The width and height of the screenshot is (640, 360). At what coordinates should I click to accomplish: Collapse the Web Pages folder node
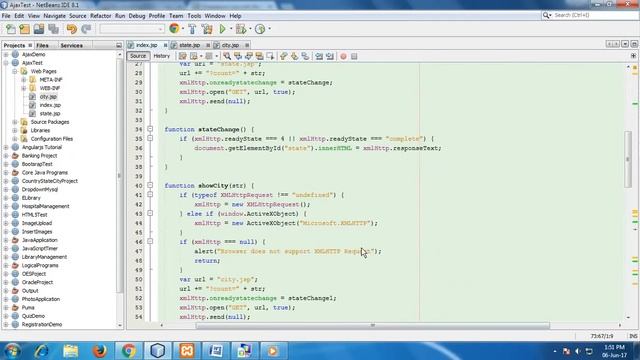[x=15, y=71]
